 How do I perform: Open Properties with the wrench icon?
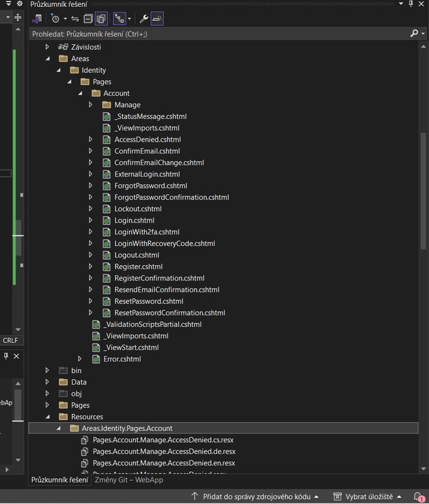tap(144, 18)
